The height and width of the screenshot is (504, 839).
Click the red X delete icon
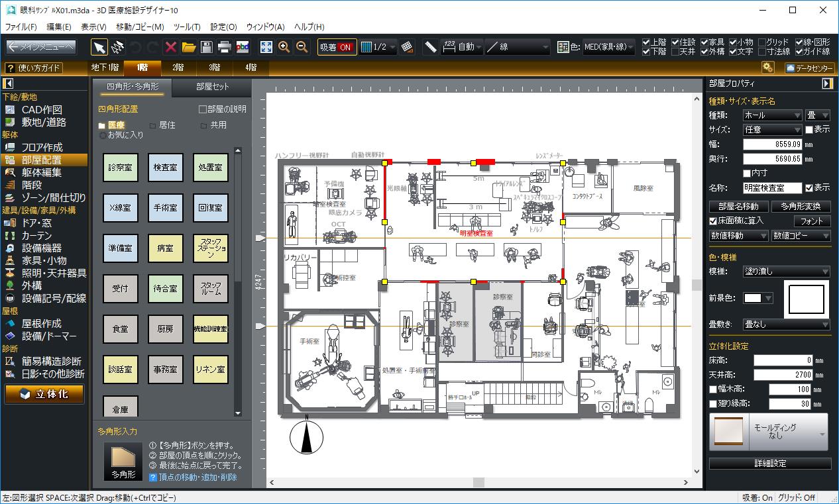pyautogui.click(x=171, y=47)
